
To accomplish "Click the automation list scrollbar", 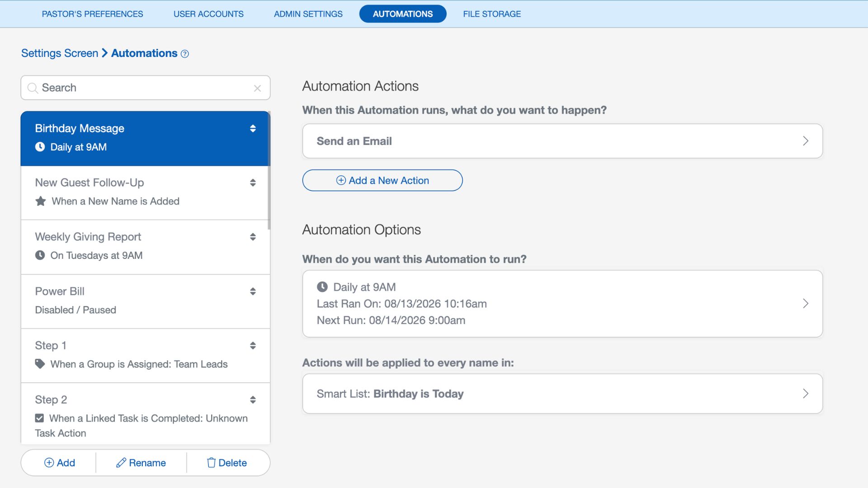I will click(x=269, y=170).
